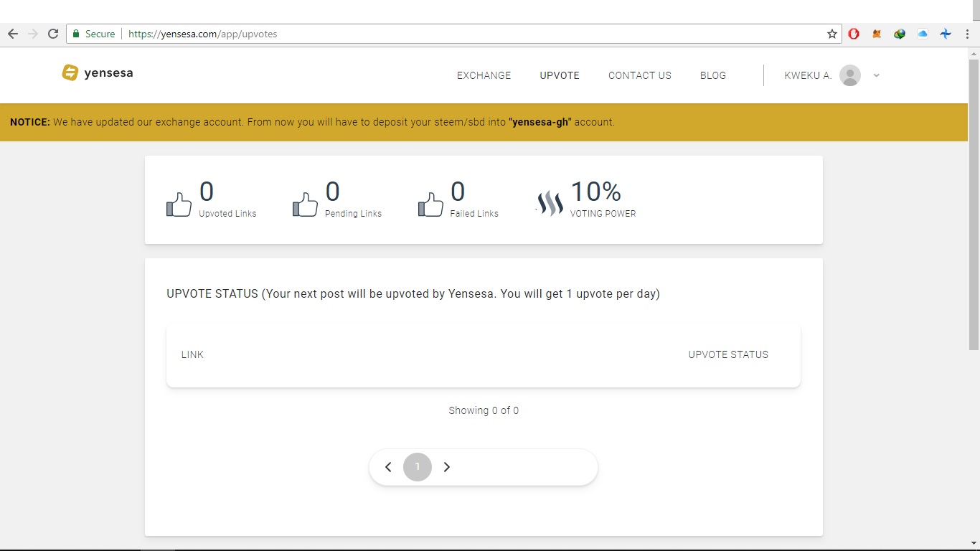This screenshot has height=551, width=980.
Task: Reload the page with the refresh icon
Action: 52,34
